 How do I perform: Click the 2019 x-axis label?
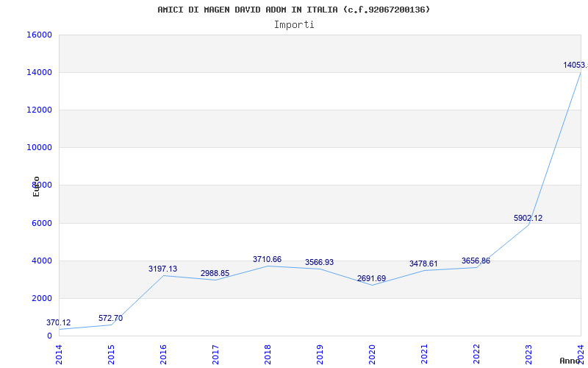tap(320, 355)
